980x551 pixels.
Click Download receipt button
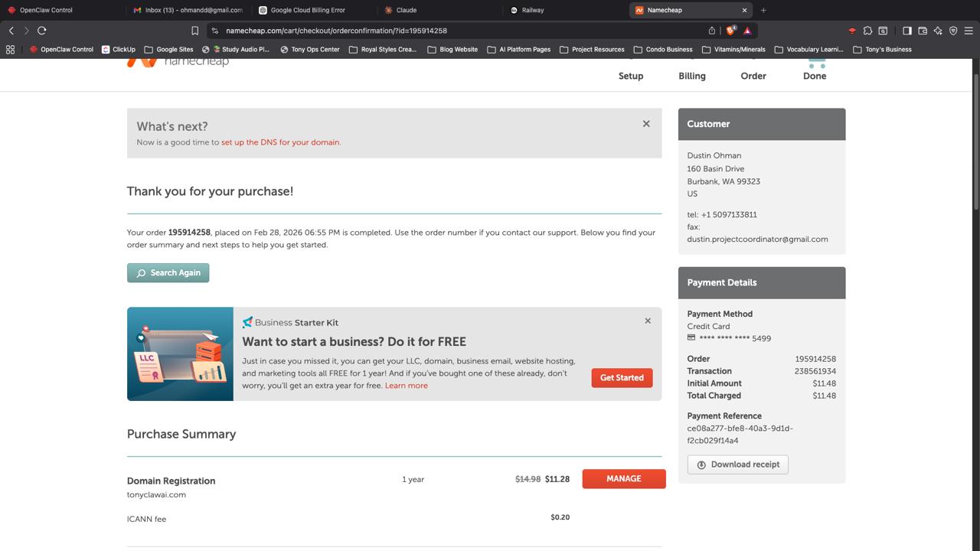[737, 465]
